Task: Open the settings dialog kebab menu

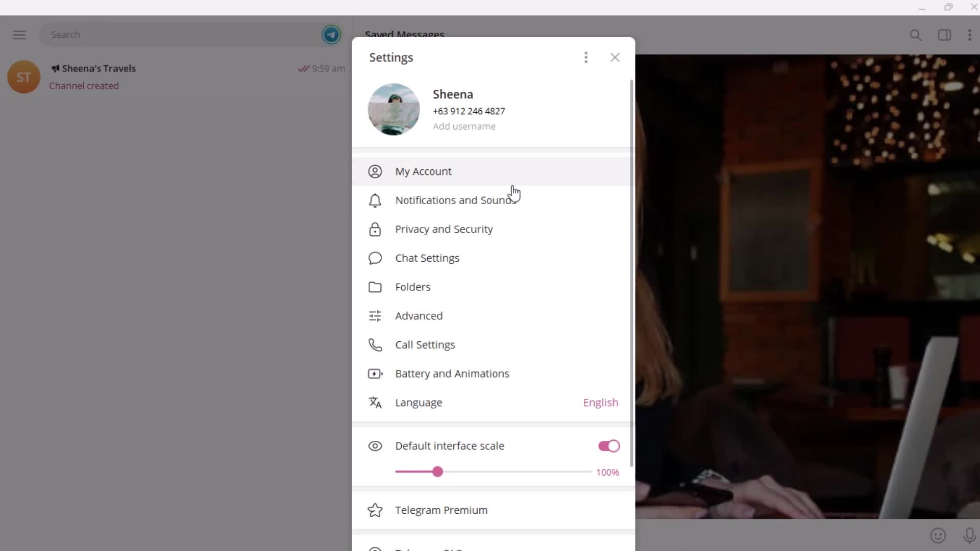Action: [585, 58]
